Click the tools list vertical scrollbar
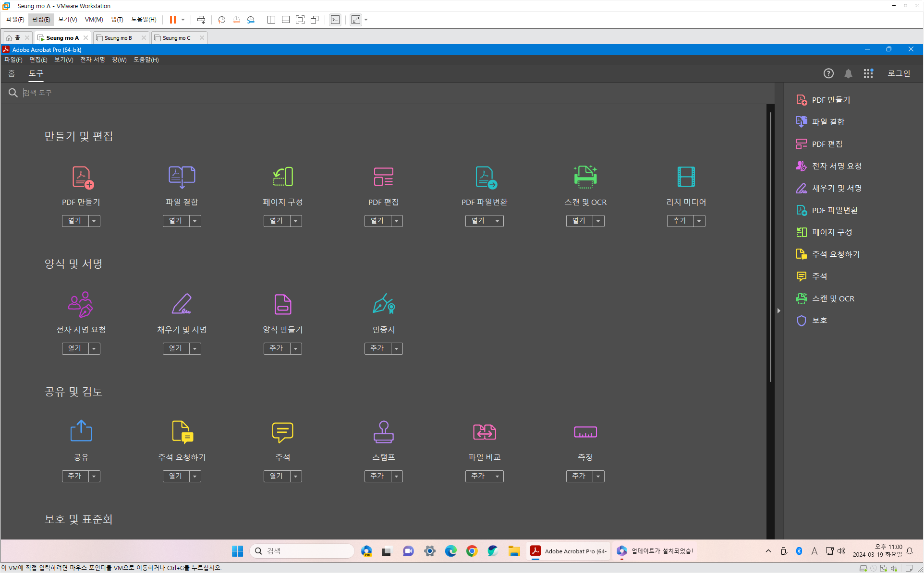Screen dimensions: 924x573 [x=771, y=247]
